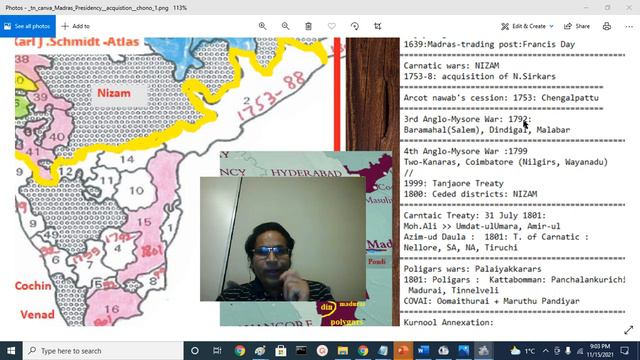The height and width of the screenshot is (360, 640).
Task: Delete the photo with trash icon
Action: [x=309, y=26]
